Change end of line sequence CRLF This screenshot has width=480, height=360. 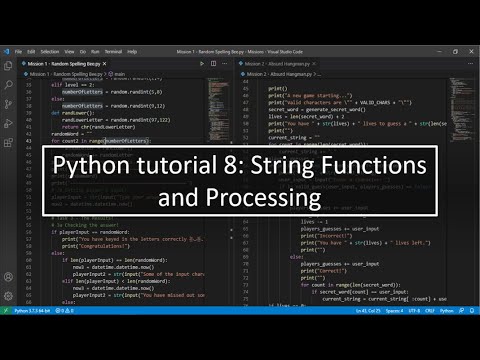point(430,311)
